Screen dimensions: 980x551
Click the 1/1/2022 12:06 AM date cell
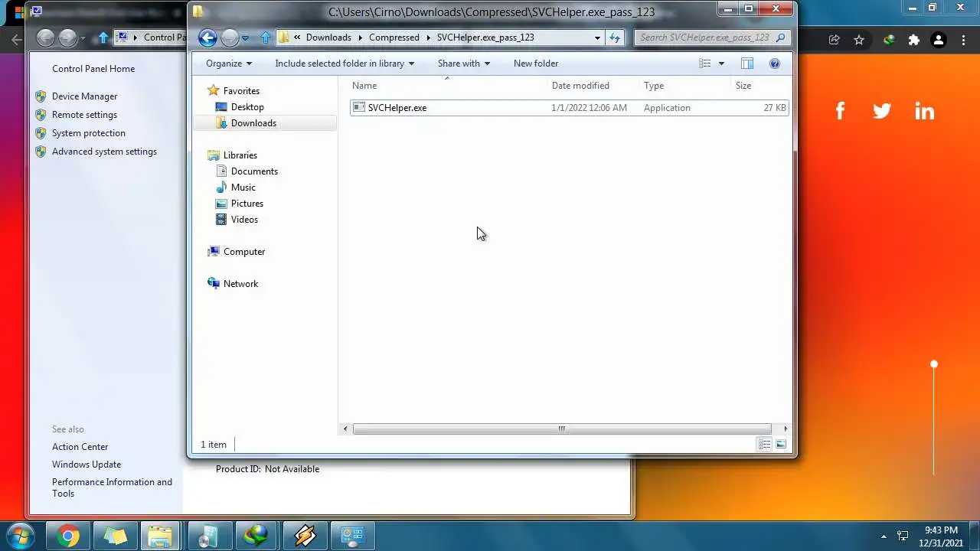589,108
